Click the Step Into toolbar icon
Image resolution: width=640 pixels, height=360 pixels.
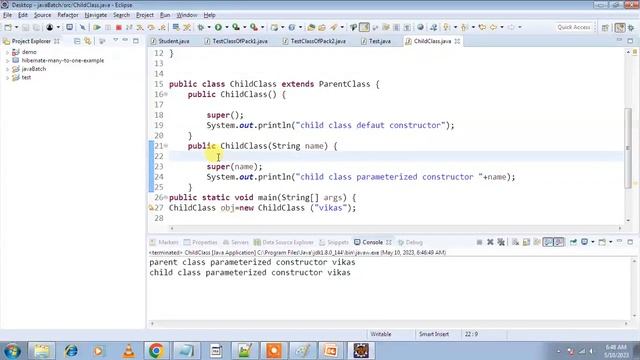[140, 27]
